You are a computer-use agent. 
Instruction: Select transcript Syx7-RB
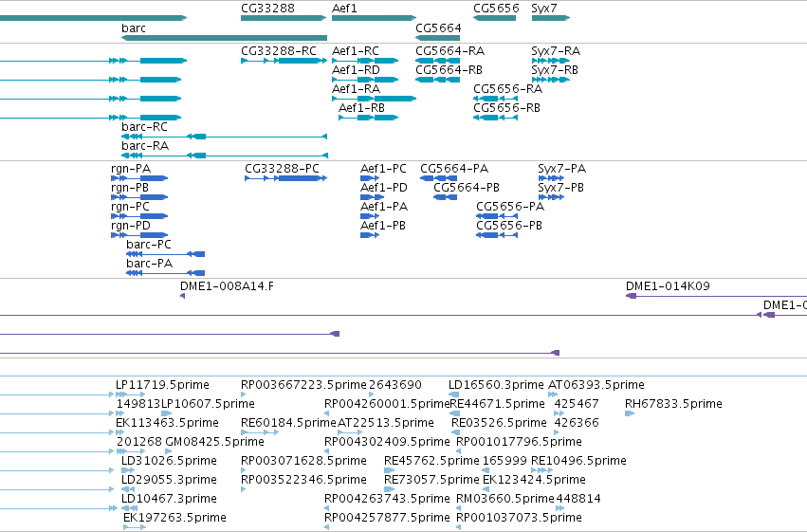551,80
